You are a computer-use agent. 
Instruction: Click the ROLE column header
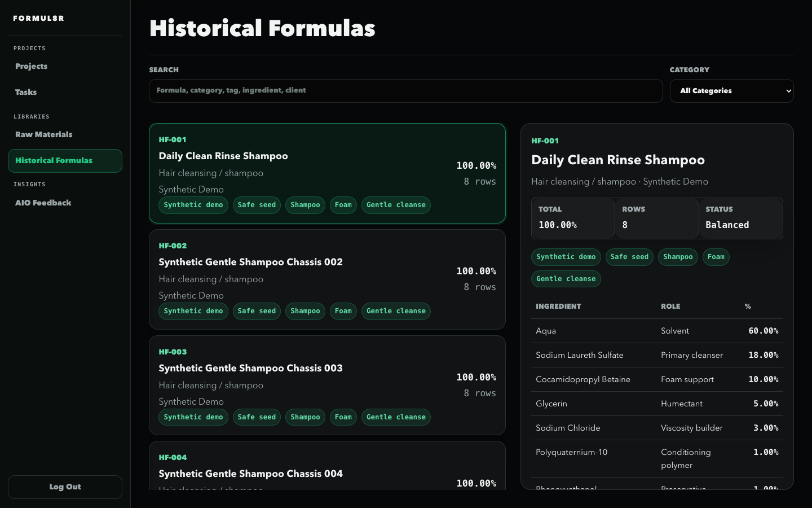click(x=670, y=306)
